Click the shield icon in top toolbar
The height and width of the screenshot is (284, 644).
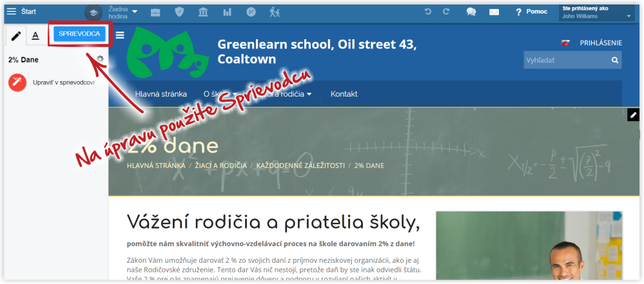click(x=180, y=12)
